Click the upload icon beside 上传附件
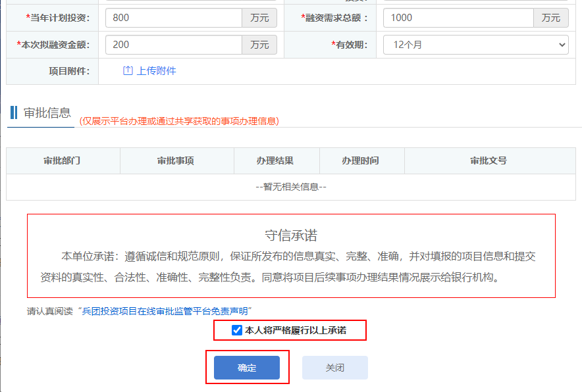The width and height of the screenshot is (582, 392). click(128, 71)
